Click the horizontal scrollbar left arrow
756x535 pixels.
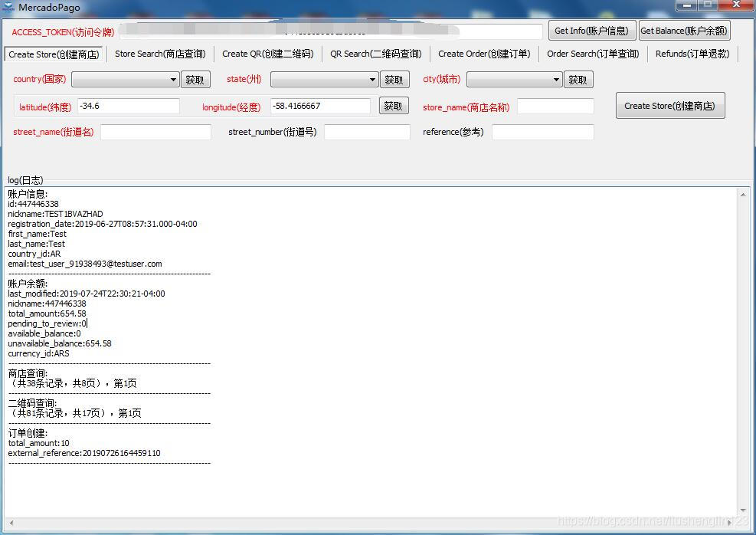tap(11, 523)
